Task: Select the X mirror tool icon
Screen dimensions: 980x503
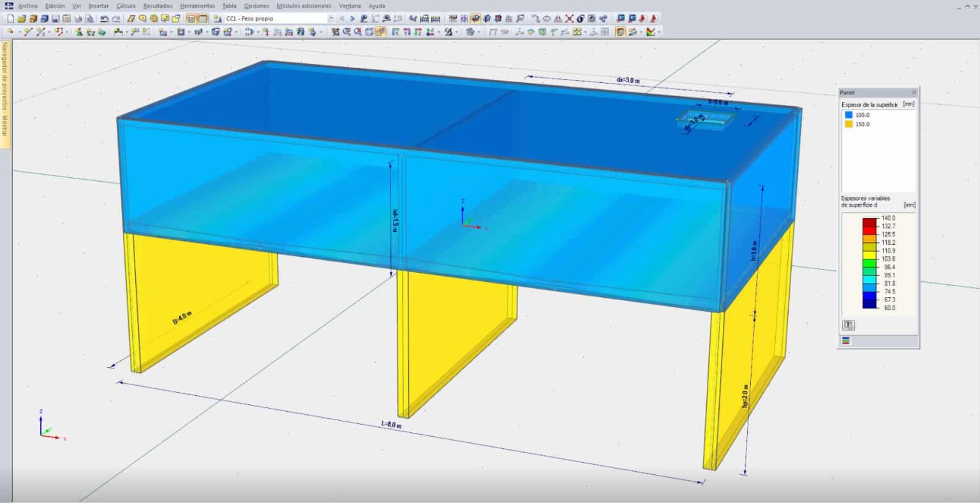Action: click(x=568, y=18)
